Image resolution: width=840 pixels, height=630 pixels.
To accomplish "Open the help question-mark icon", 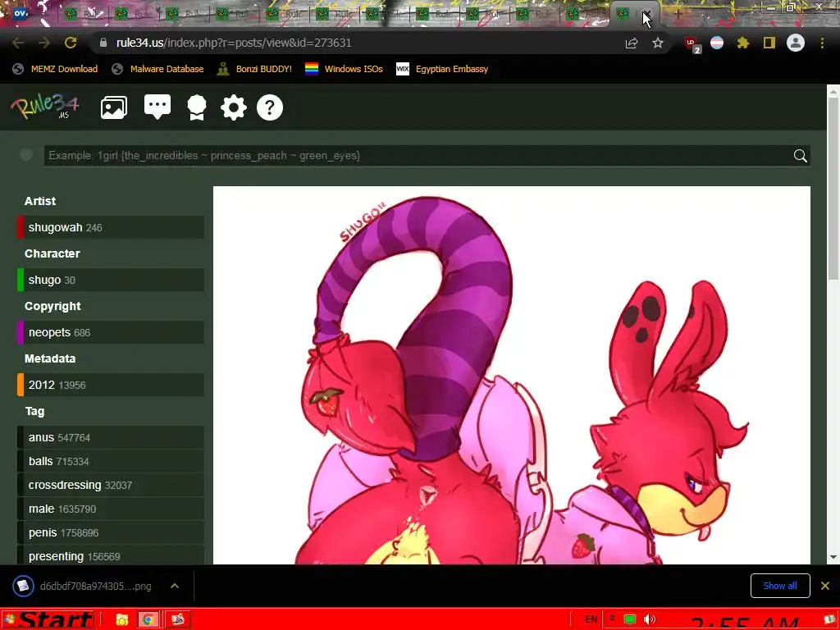I will (270, 107).
